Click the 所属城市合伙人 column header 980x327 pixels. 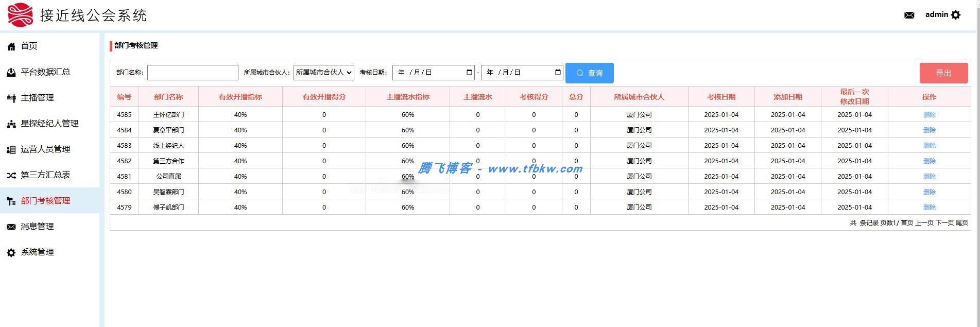coord(639,97)
